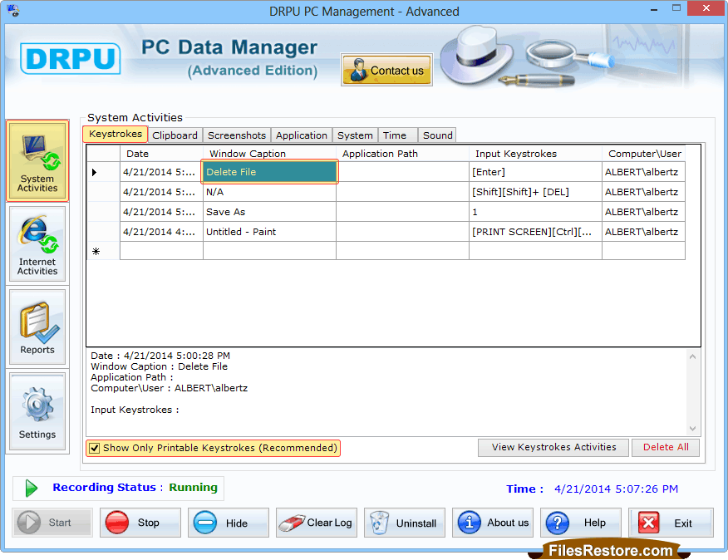Click the 4/21/2014 4:... date cell

pos(161,232)
